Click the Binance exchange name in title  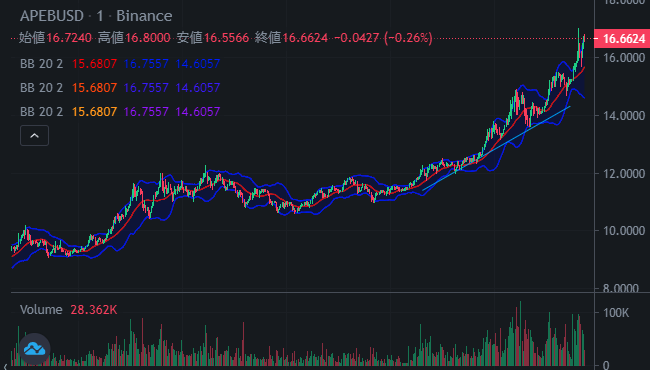point(144,16)
